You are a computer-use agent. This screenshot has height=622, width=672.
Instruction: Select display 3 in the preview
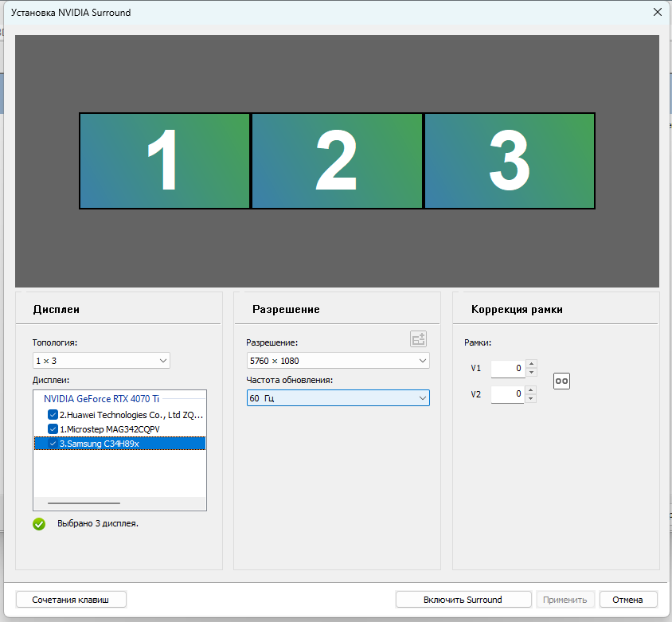tap(510, 161)
